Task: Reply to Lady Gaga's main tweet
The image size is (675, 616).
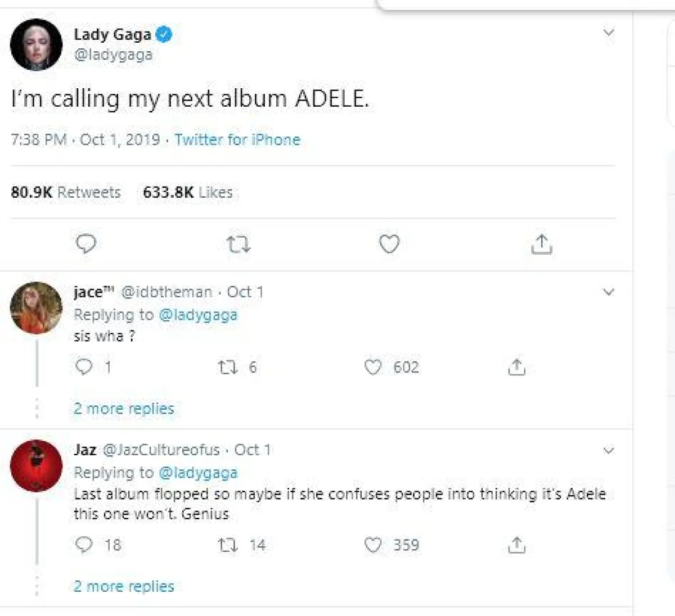Action: point(86,244)
